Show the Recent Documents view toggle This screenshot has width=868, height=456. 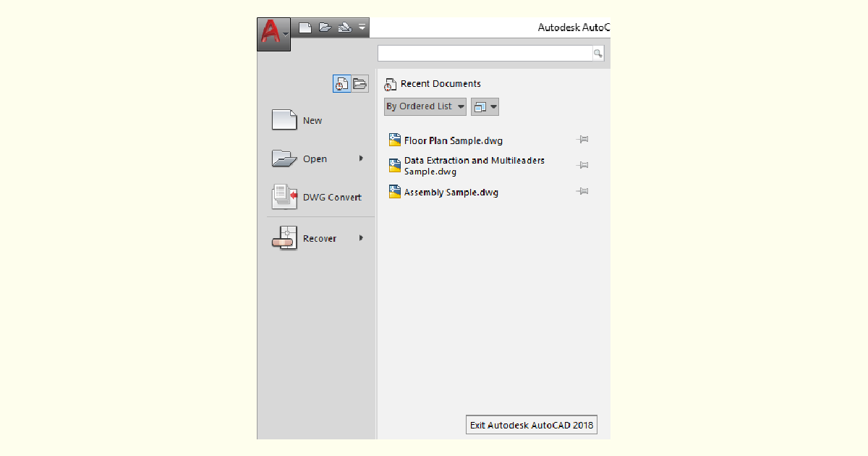[341, 83]
